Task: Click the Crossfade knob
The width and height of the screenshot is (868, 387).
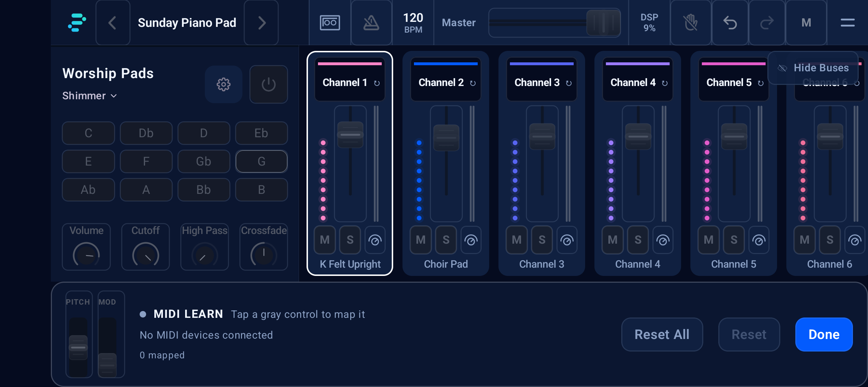Action: coord(264,255)
